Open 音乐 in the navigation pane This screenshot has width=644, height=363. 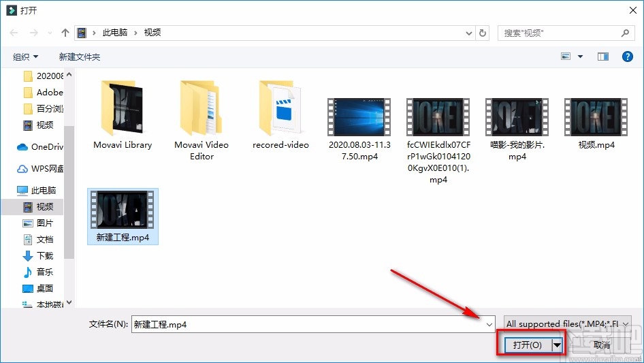coord(38,272)
